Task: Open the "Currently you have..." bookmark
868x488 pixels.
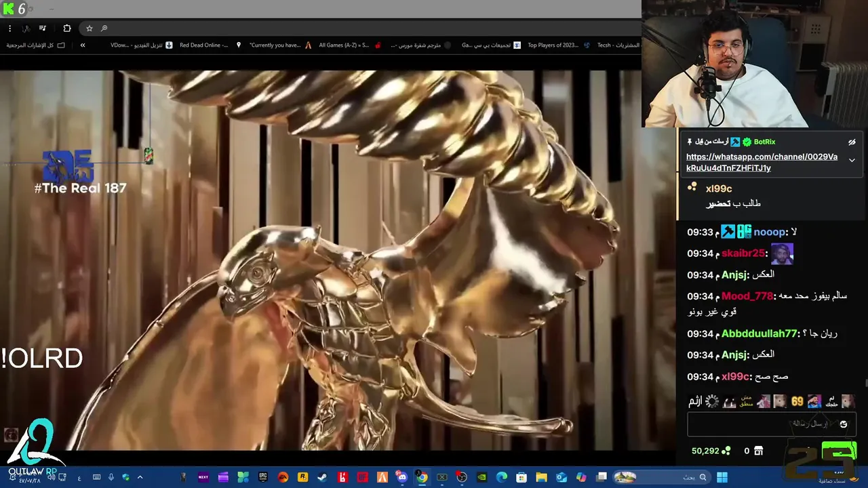Action: (280, 45)
